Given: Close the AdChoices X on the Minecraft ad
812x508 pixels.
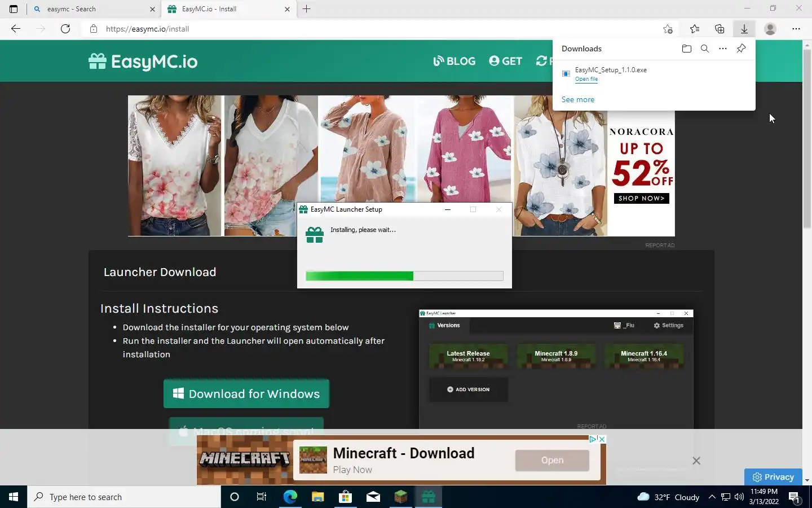Looking at the screenshot, I should coord(602,439).
